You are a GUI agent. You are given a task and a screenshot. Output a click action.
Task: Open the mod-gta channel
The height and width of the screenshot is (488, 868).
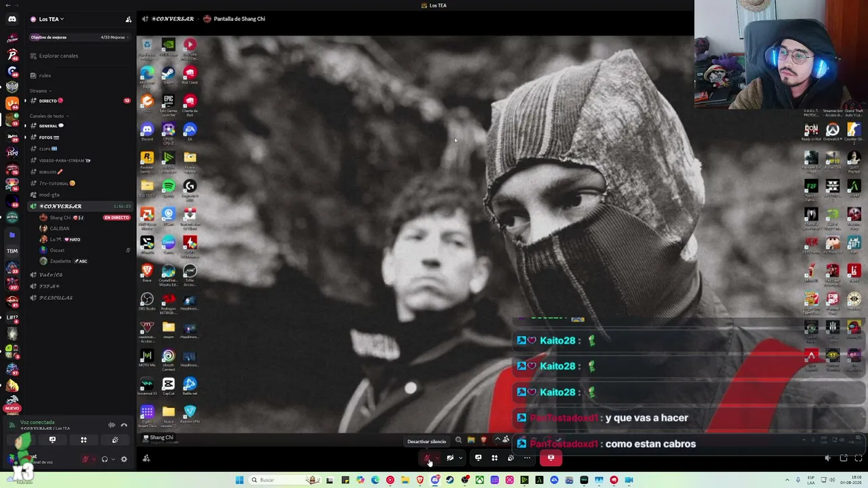(x=79, y=195)
